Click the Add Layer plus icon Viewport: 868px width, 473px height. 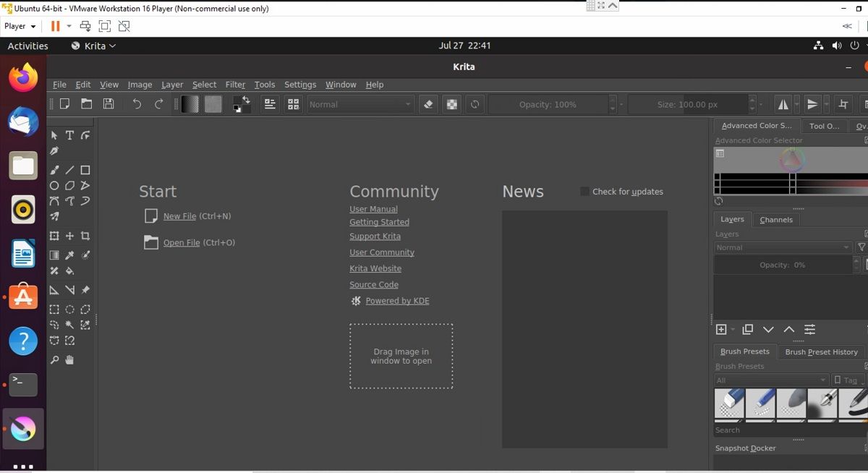click(721, 330)
